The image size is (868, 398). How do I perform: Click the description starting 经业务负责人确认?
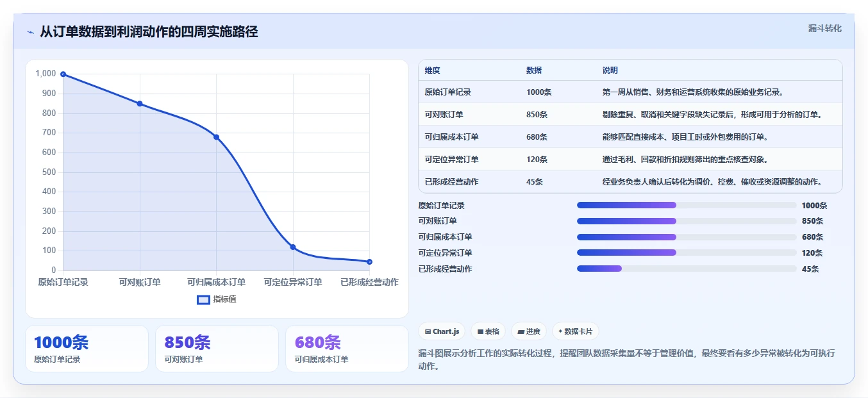click(712, 182)
